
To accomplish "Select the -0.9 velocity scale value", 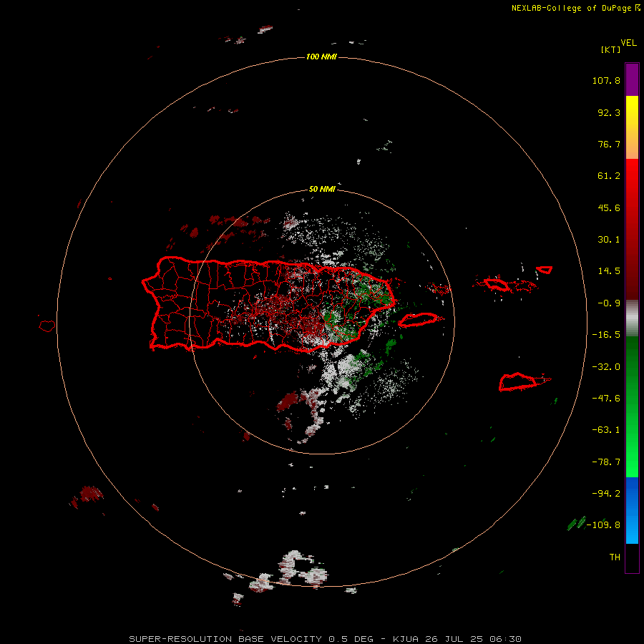I will 609,303.
